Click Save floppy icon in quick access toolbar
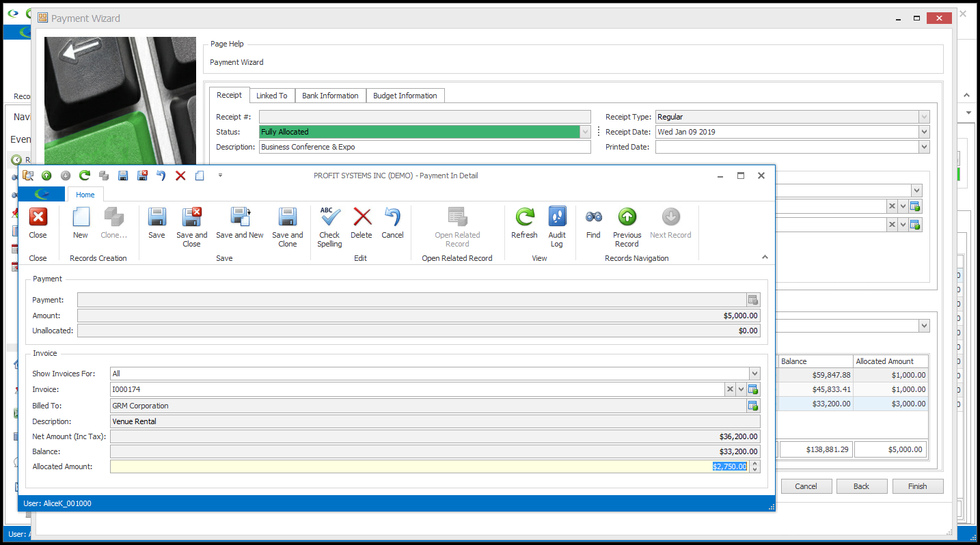 (x=123, y=176)
